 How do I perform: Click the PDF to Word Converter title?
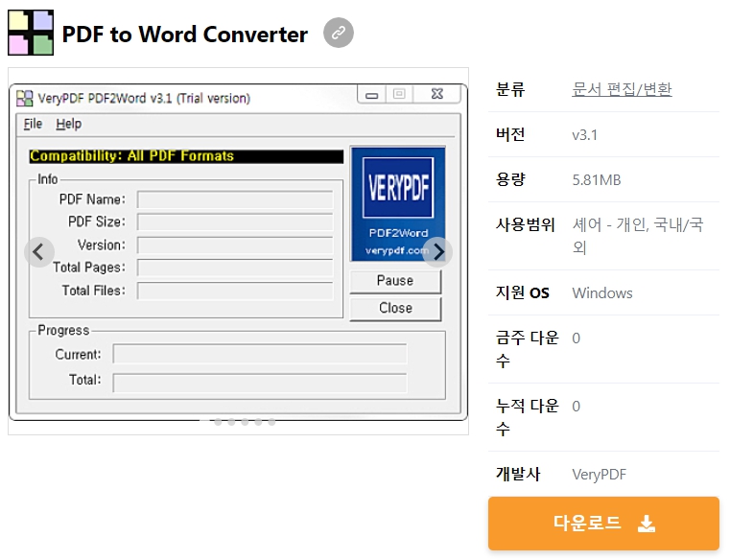coord(185,34)
